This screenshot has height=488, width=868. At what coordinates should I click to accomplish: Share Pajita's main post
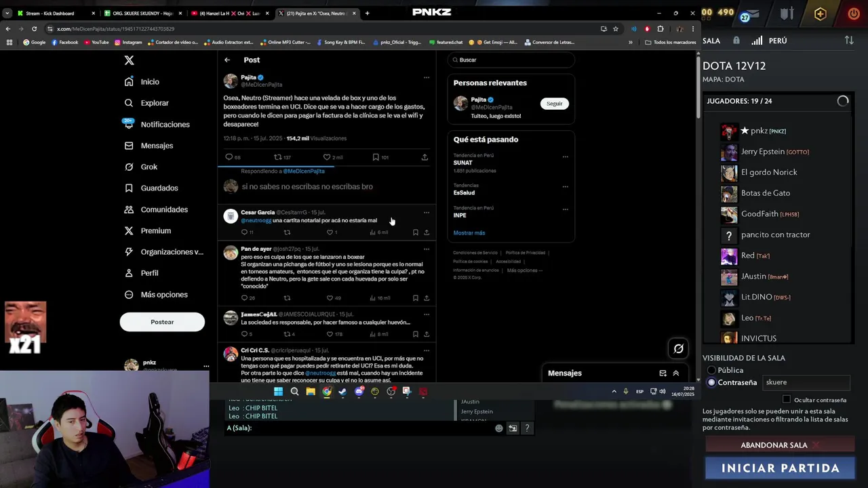click(x=425, y=157)
